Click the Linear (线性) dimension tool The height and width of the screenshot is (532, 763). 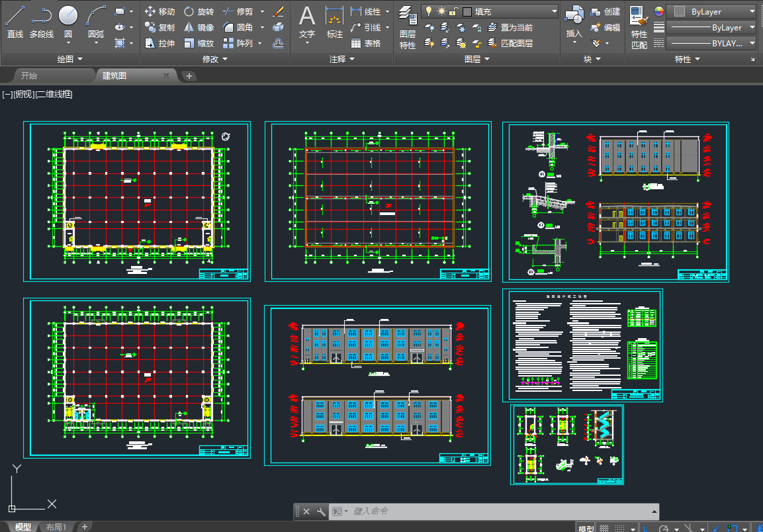pyautogui.click(x=366, y=11)
